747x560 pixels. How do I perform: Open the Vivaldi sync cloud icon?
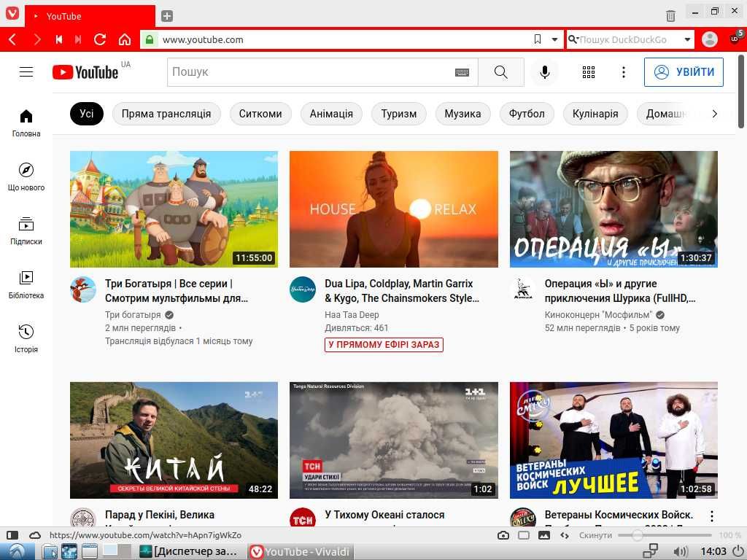point(35,535)
